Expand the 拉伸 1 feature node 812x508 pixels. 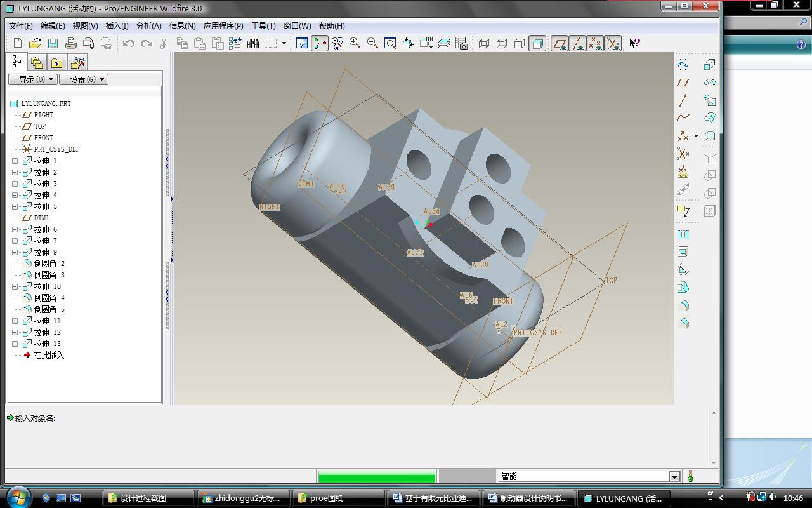point(15,161)
